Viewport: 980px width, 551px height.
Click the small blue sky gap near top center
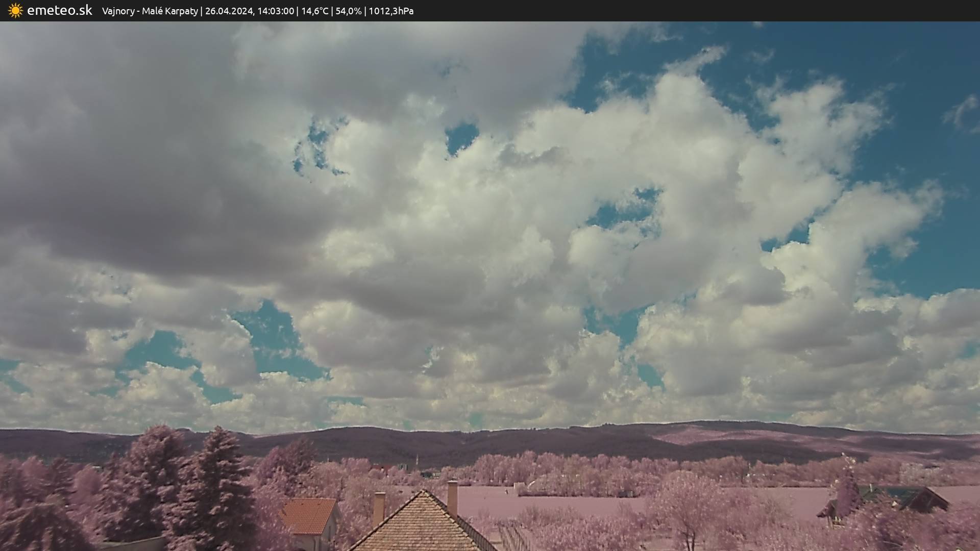coord(461,136)
